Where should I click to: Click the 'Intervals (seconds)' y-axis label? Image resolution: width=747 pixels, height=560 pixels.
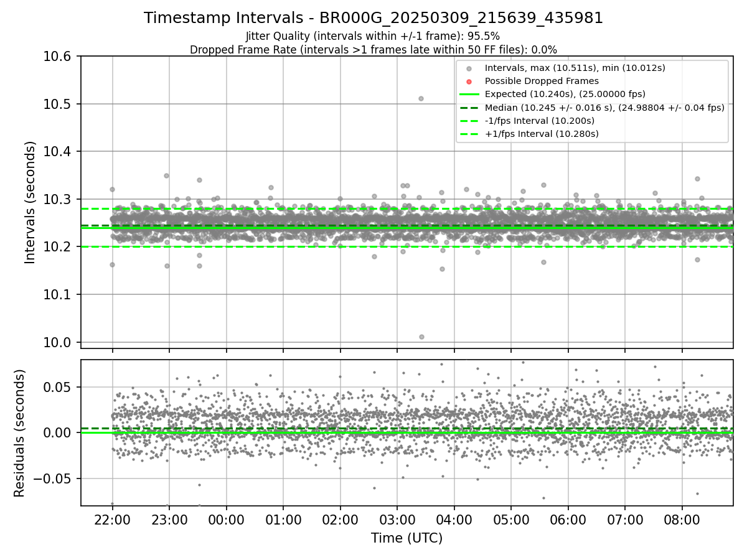tap(31, 202)
